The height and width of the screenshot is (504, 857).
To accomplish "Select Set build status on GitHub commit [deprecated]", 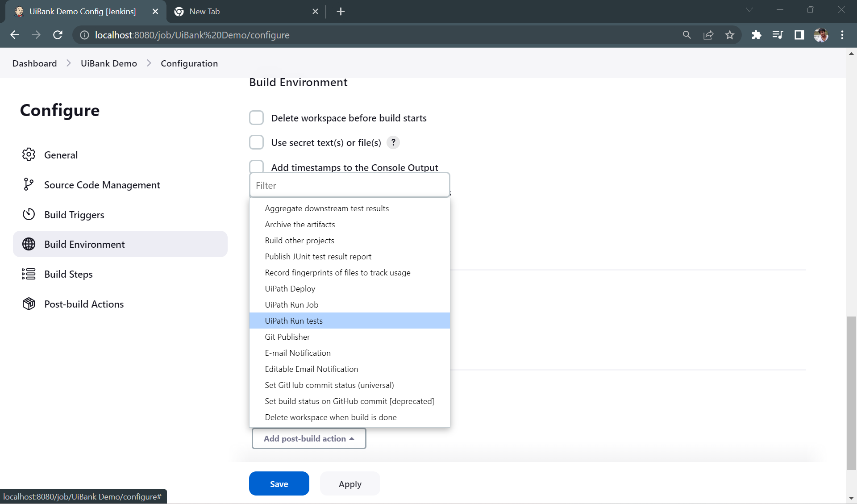I will [349, 401].
